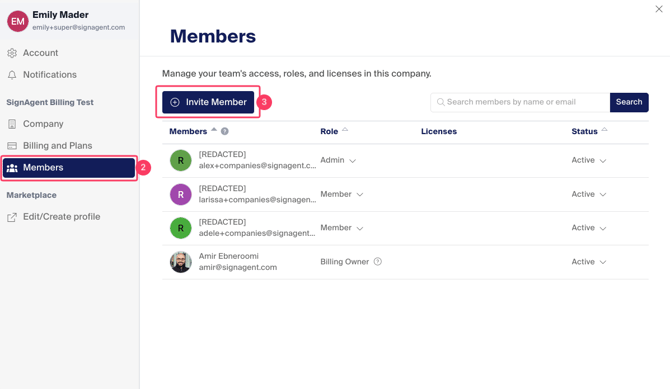Click the Notifications bell icon
This screenshot has height=389, width=670.
12,75
